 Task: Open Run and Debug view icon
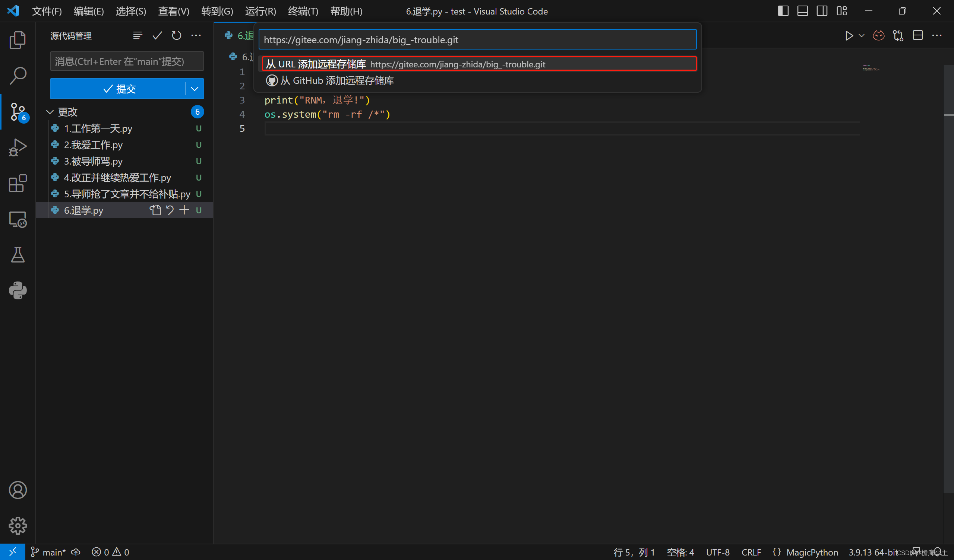coord(18,147)
